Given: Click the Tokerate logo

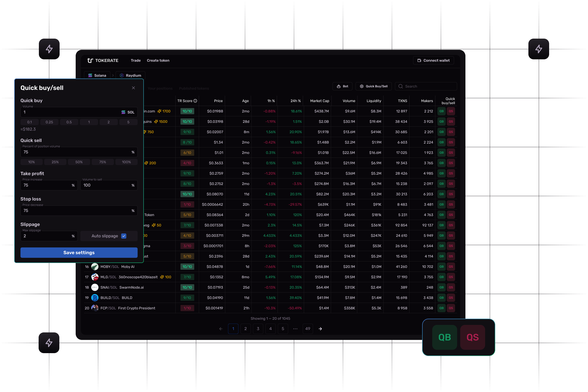Looking at the screenshot, I should (x=103, y=60).
